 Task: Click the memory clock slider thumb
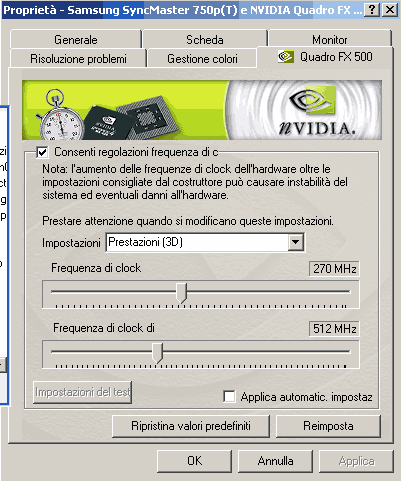click(x=157, y=353)
